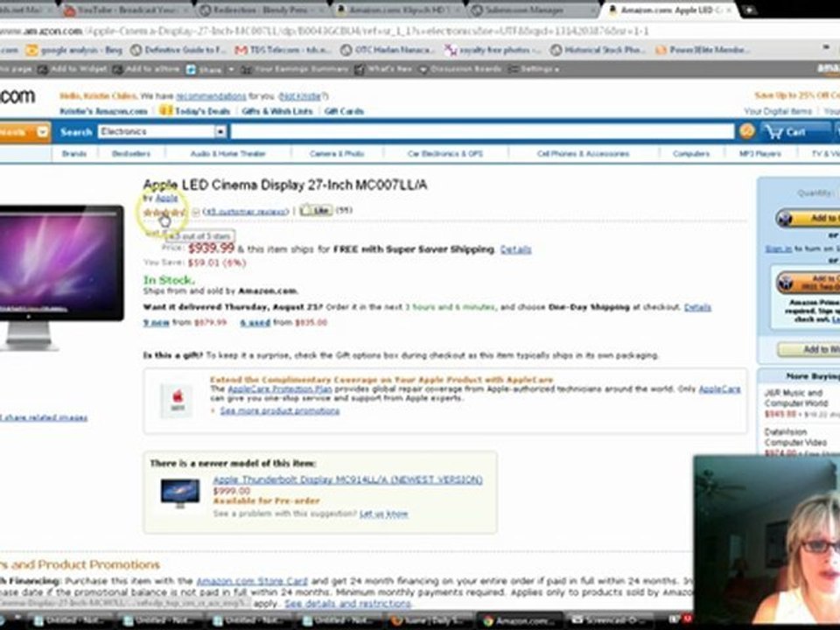Open the Chrome Amazon.com taskbar item

tap(519, 620)
